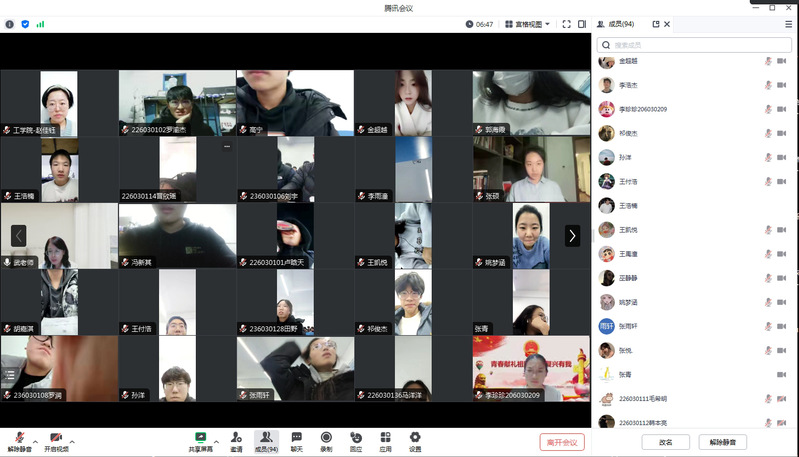
Task: Expand audio options arrow beside 解除静音
Action: click(x=36, y=440)
